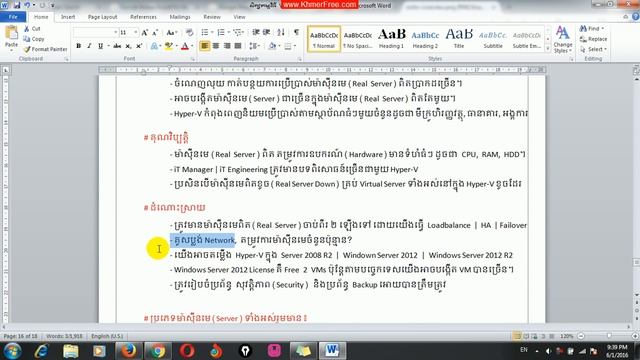Adjust the zoom slider in status bar
Image resolution: width=640 pixels, height=360 pixels.
click(608, 336)
